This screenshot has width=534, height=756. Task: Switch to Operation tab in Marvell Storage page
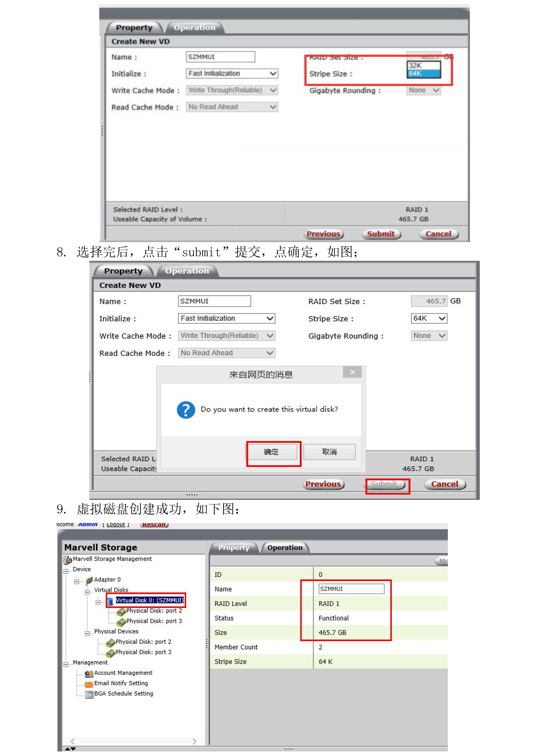point(285,548)
